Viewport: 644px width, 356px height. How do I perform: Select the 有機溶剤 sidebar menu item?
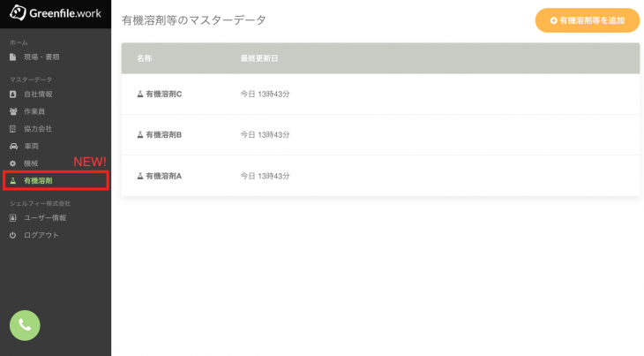point(56,180)
